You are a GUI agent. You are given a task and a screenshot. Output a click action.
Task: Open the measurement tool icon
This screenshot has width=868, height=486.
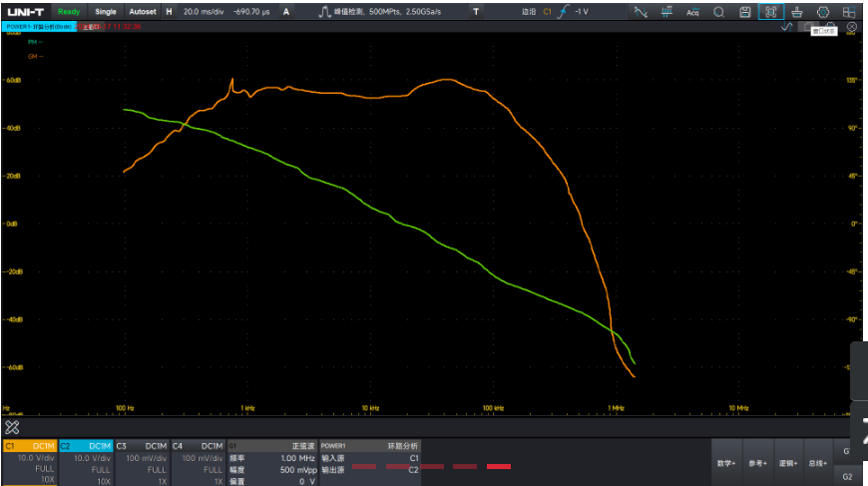point(666,12)
